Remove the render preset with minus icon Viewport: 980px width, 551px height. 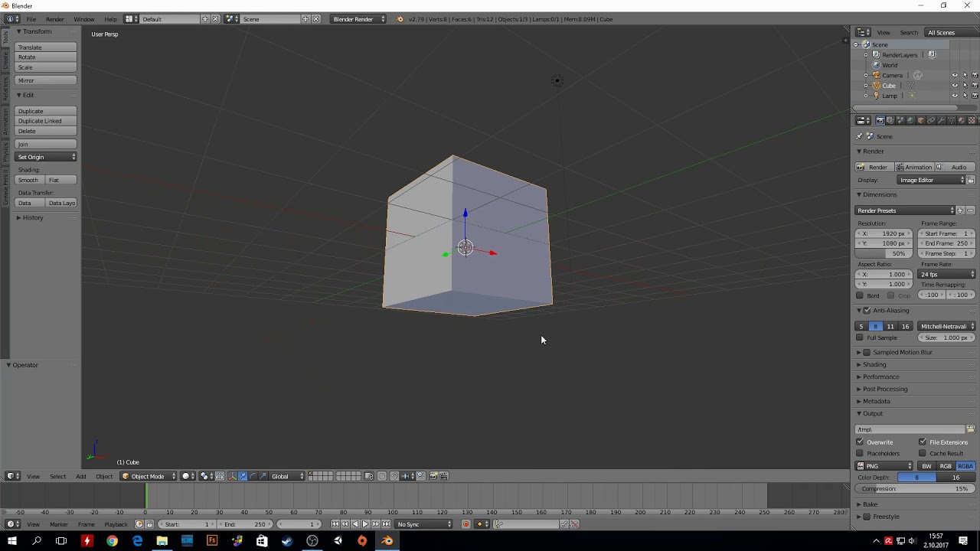(970, 210)
